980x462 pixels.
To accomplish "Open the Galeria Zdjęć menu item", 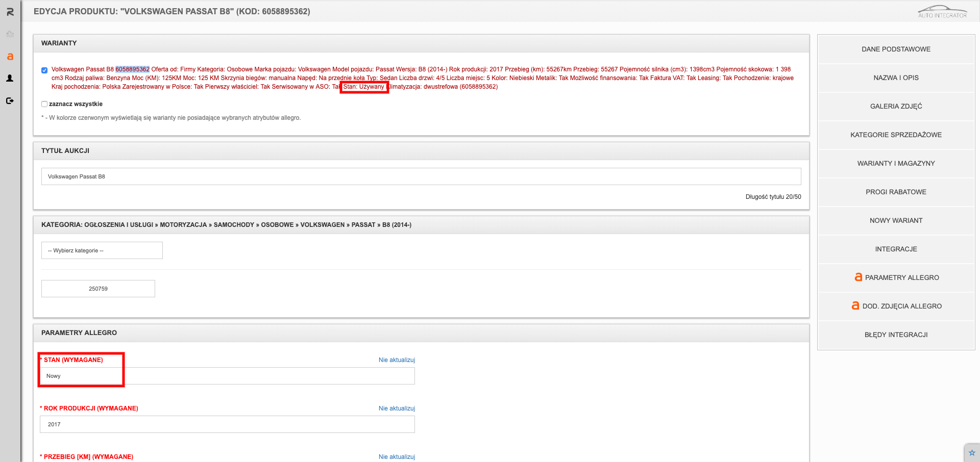I will tap(896, 106).
